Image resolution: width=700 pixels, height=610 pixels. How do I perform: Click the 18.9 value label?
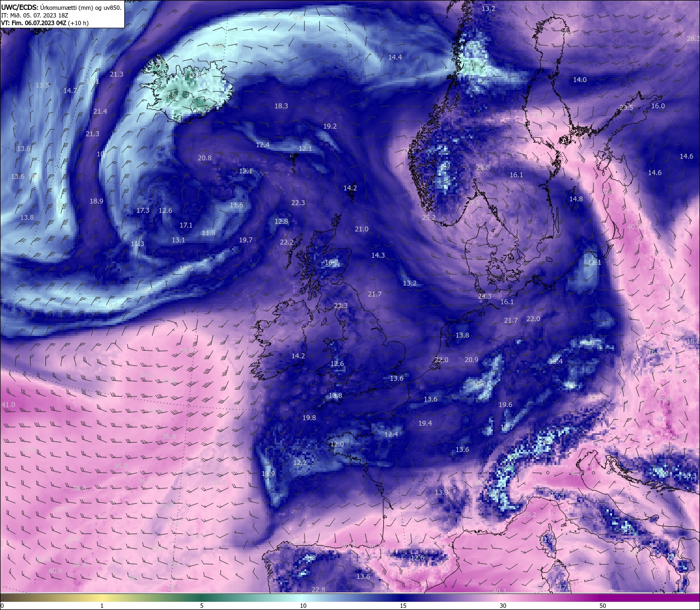coord(96,201)
